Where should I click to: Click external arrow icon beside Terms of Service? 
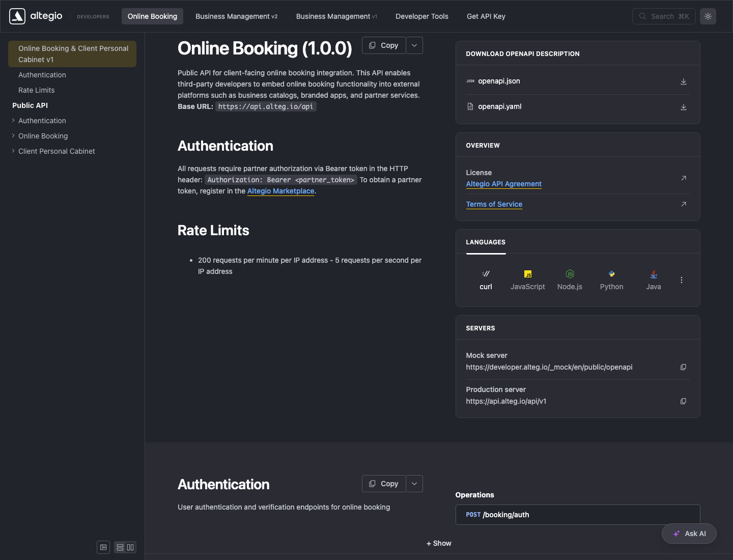click(684, 204)
